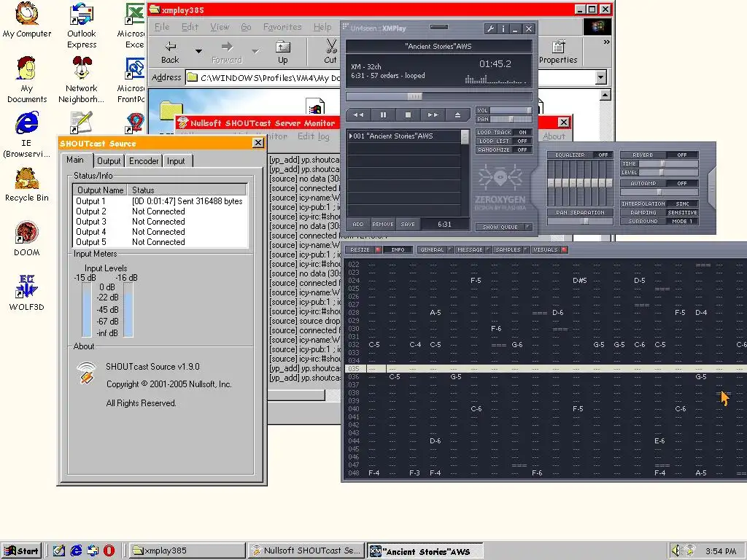Expand Explorer toolbar overflow chevron

pos(606,42)
